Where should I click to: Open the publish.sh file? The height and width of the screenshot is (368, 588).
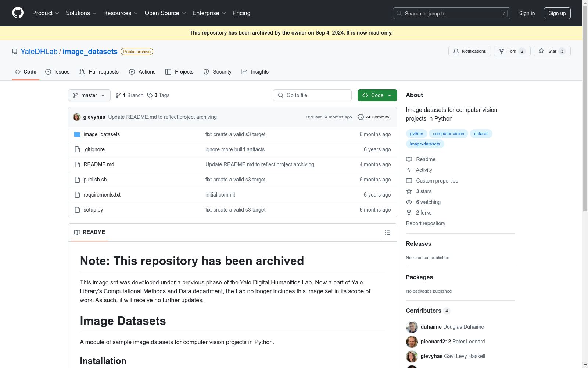coord(95,180)
